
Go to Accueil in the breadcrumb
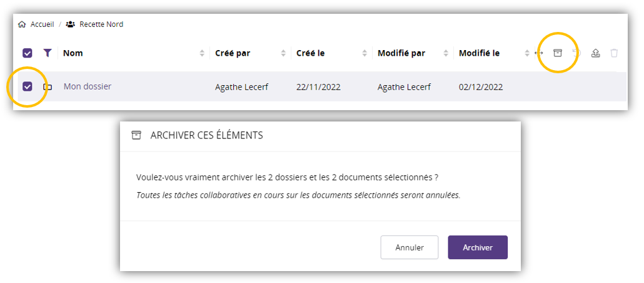point(42,24)
